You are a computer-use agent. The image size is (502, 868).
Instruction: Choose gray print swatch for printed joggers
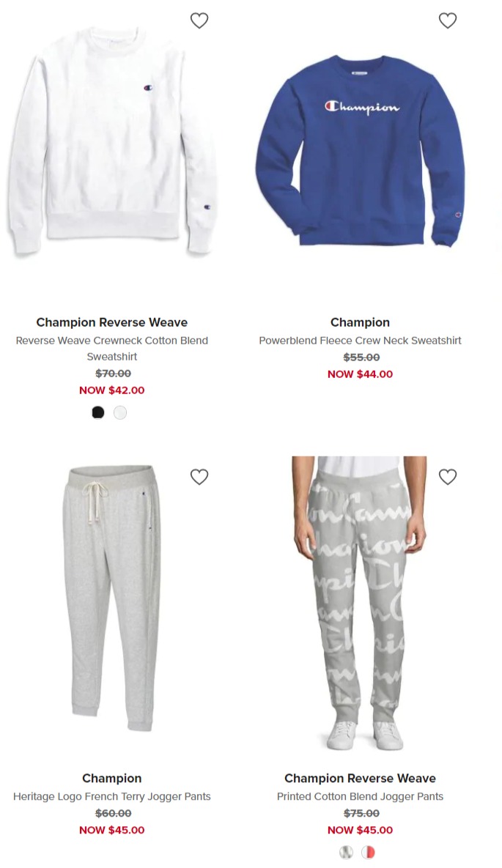pyautogui.click(x=347, y=852)
